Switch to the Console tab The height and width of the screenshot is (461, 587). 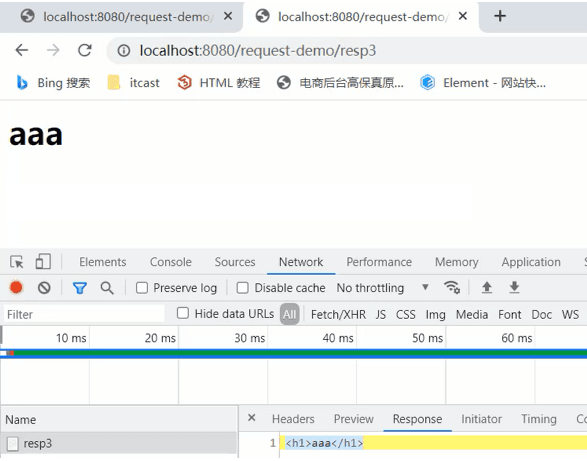click(171, 262)
